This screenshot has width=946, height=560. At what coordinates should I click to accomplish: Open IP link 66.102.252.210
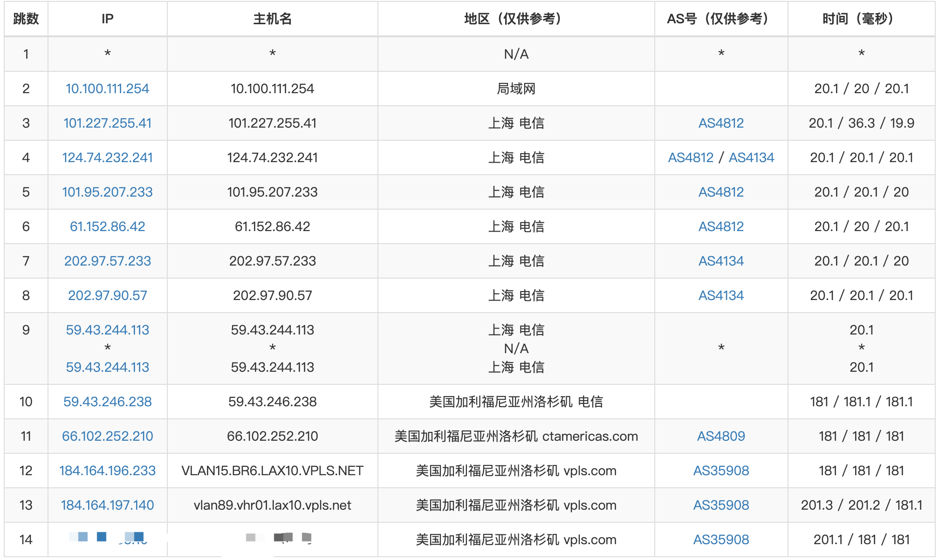click(x=107, y=436)
